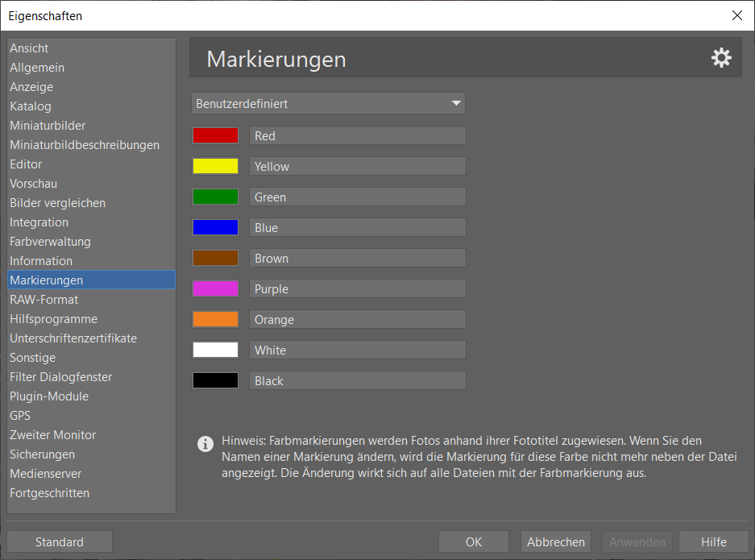Choose Plugin-Module from the category list

(92, 396)
